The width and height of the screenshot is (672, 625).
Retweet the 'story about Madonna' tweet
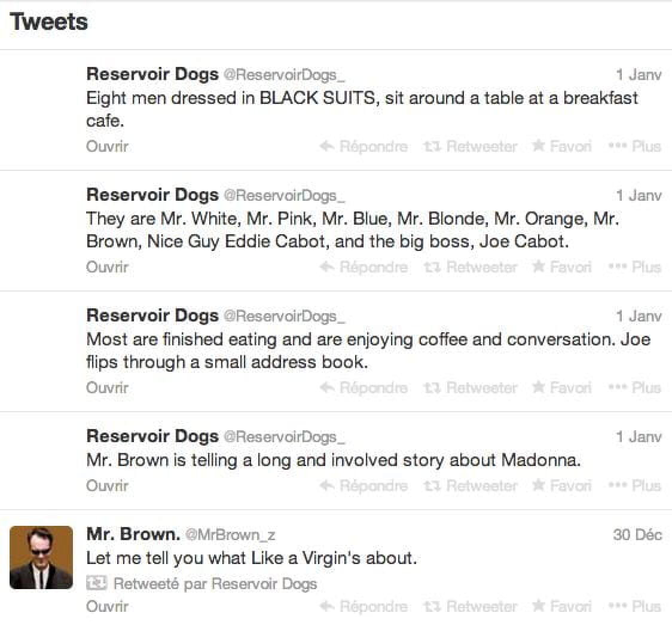click(x=471, y=486)
